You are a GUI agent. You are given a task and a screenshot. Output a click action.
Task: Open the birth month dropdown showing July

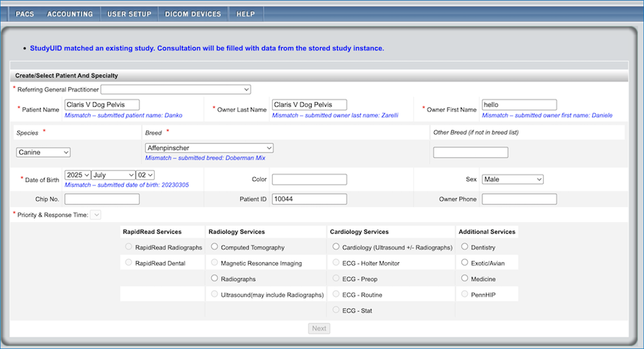click(x=113, y=174)
